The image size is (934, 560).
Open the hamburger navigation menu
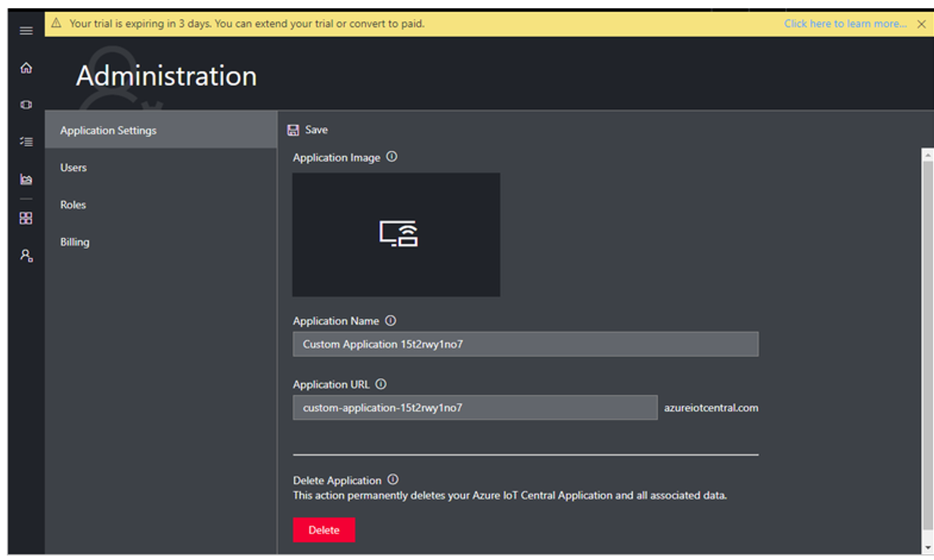26,31
